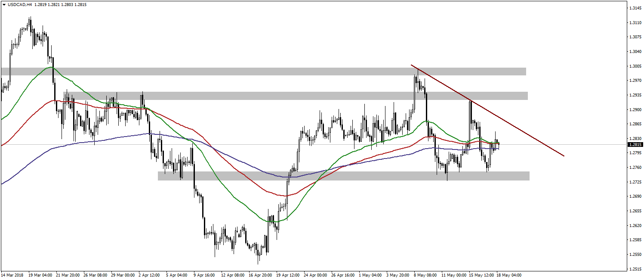Click the 1.2585 price axis label
The image size is (644, 280).
point(635,240)
